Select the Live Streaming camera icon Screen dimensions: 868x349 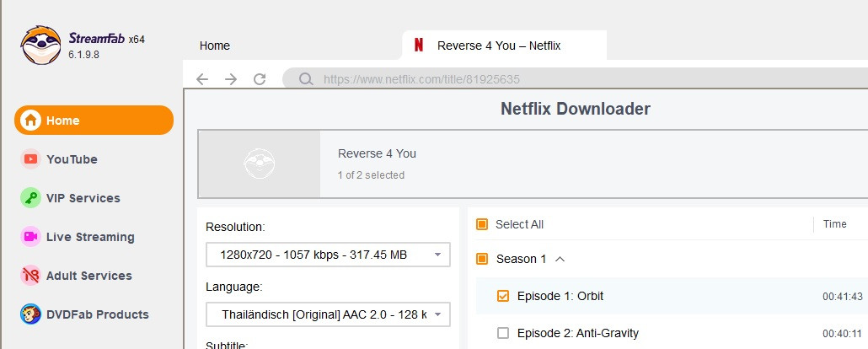(x=30, y=237)
